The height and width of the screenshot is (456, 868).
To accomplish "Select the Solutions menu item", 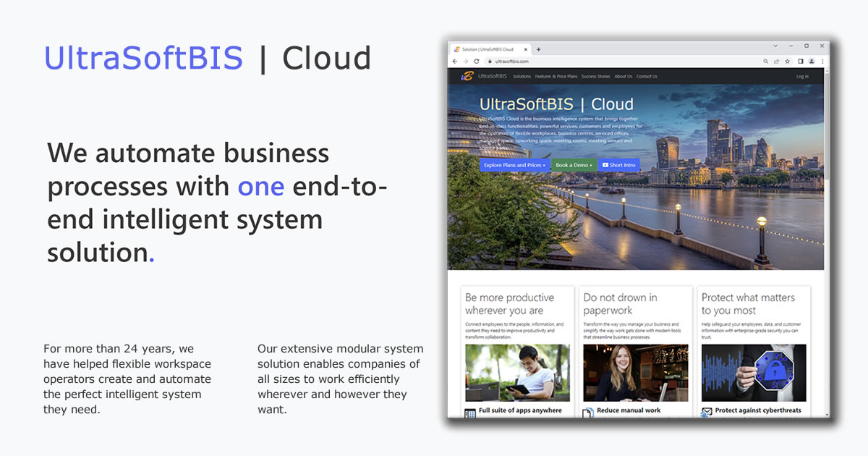I will coord(522,76).
